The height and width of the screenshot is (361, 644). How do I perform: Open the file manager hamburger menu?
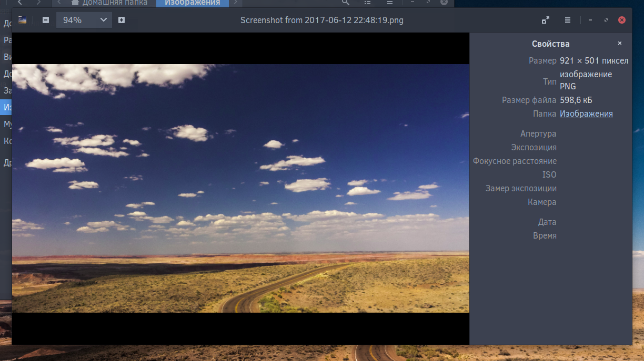pos(390,3)
